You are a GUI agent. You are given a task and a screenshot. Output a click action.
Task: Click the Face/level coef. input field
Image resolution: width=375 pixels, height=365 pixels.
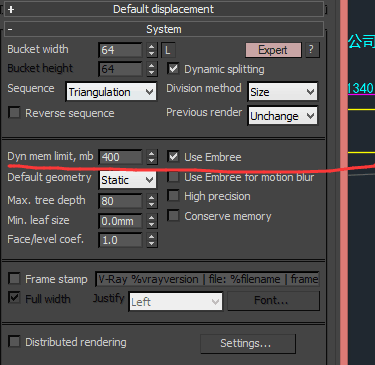pyautogui.click(x=121, y=240)
